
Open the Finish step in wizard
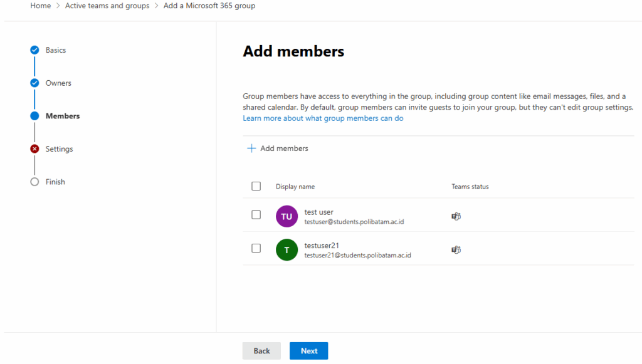pyautogui.click(x=55, y=182)
